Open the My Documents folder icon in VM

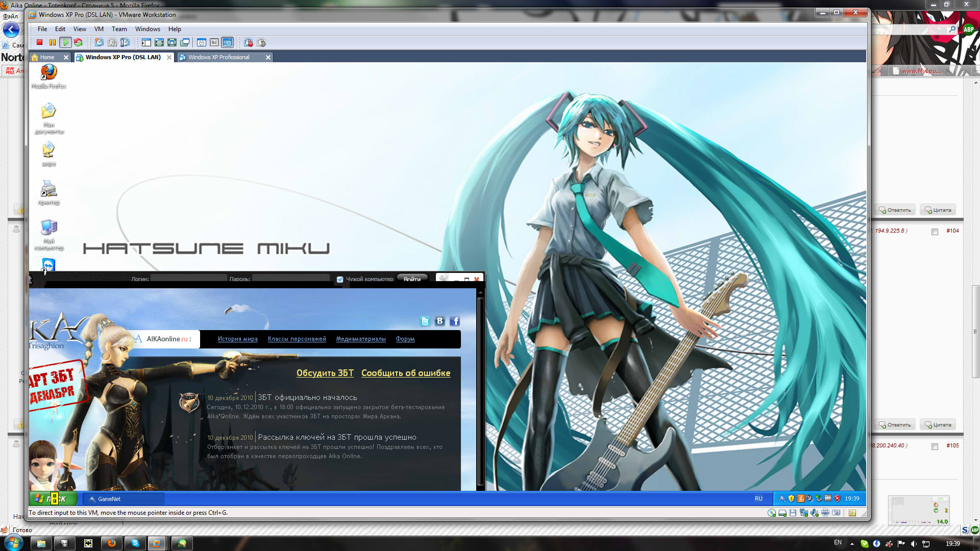point(48,118)
